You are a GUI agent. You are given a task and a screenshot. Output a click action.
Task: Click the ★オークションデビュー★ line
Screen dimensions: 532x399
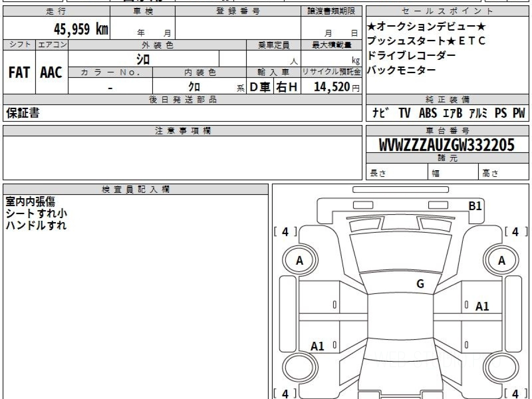(x=427, y=27)
